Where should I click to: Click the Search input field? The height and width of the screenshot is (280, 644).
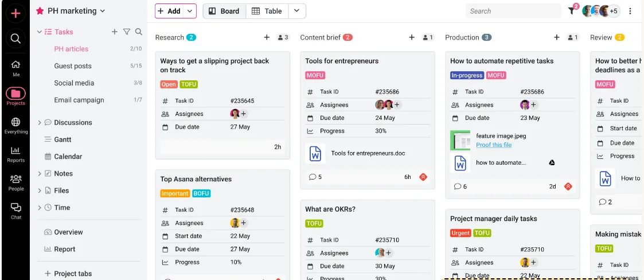point(513,11)
